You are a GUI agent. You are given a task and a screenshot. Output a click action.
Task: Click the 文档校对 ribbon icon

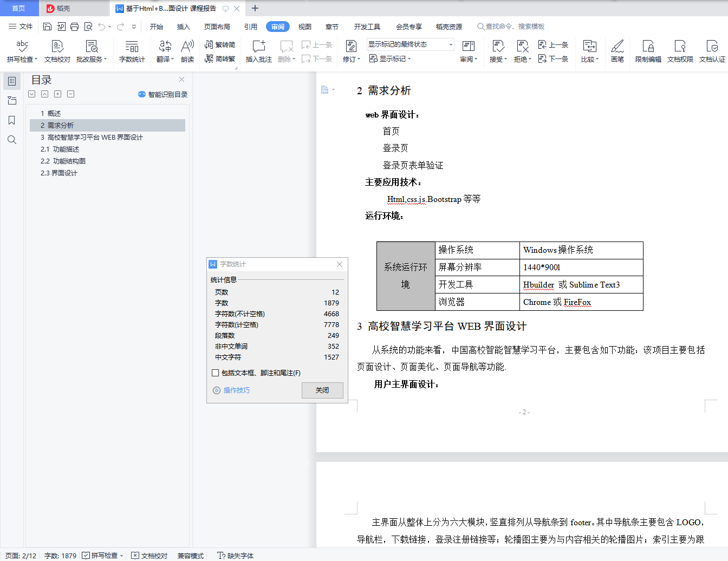click(x=57, y=51)
